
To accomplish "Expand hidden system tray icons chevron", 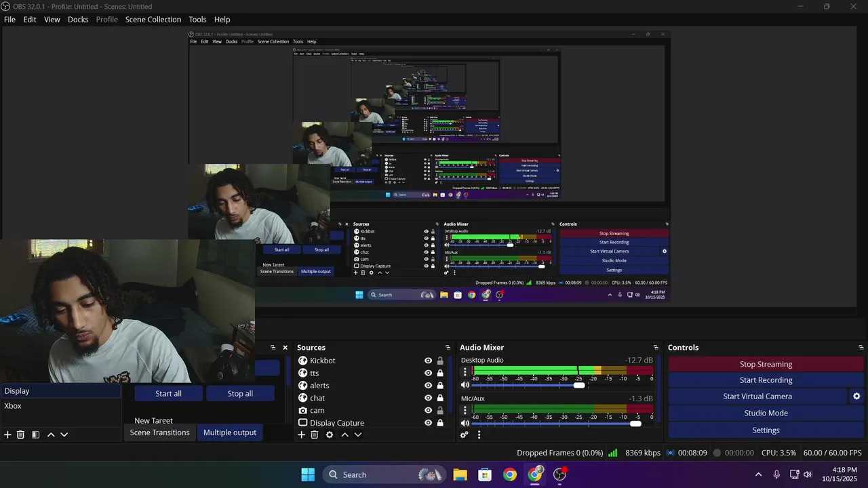I will (x=758, y=474).
